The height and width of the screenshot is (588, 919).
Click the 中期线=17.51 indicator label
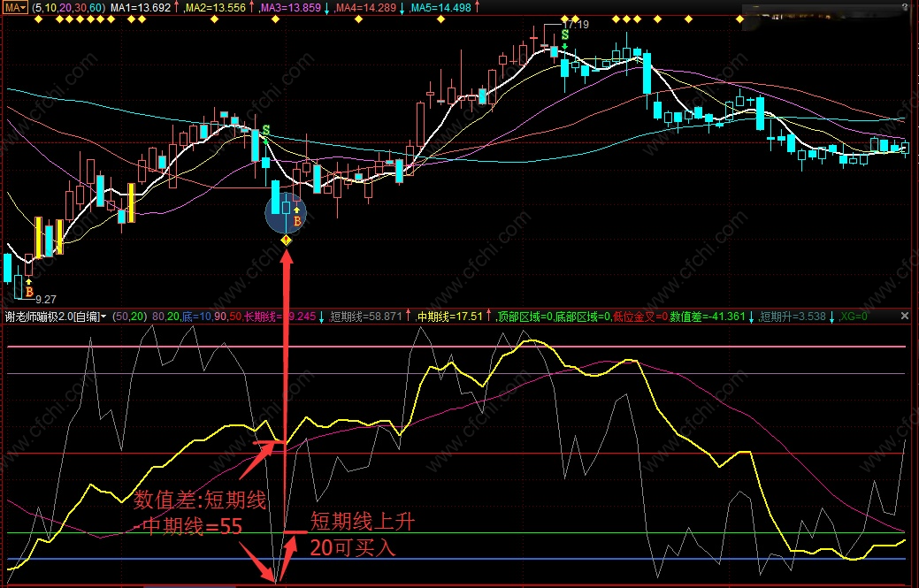[449, 317]
